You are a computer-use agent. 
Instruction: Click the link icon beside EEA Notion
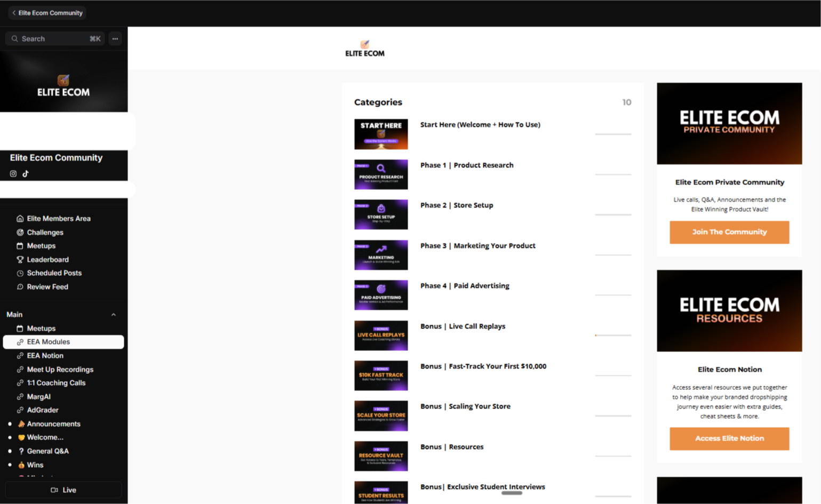pos(20,356)
